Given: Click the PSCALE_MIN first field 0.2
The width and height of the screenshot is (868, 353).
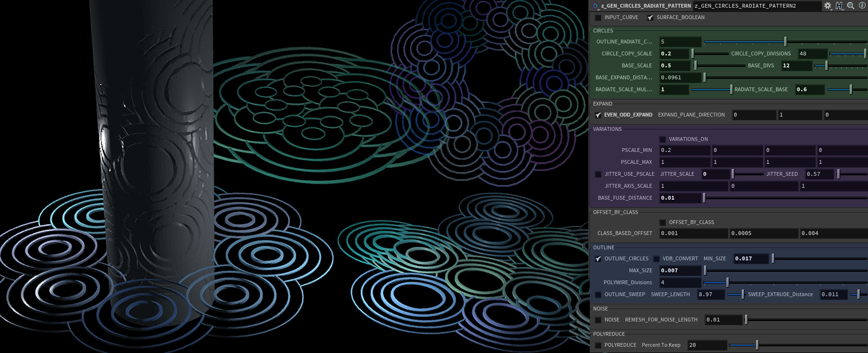Looking at the screenshot, I should (685, 150).
